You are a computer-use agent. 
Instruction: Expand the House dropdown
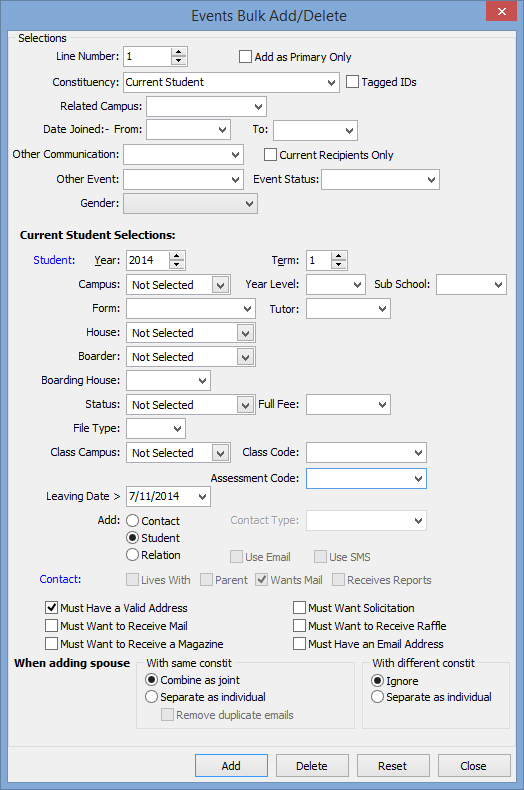click(x=245, y=333)
